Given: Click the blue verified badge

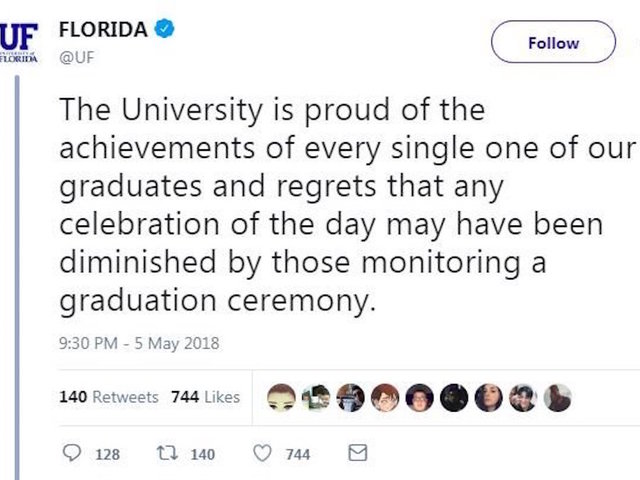Looking at the screenshot, I should coord(166,29).
